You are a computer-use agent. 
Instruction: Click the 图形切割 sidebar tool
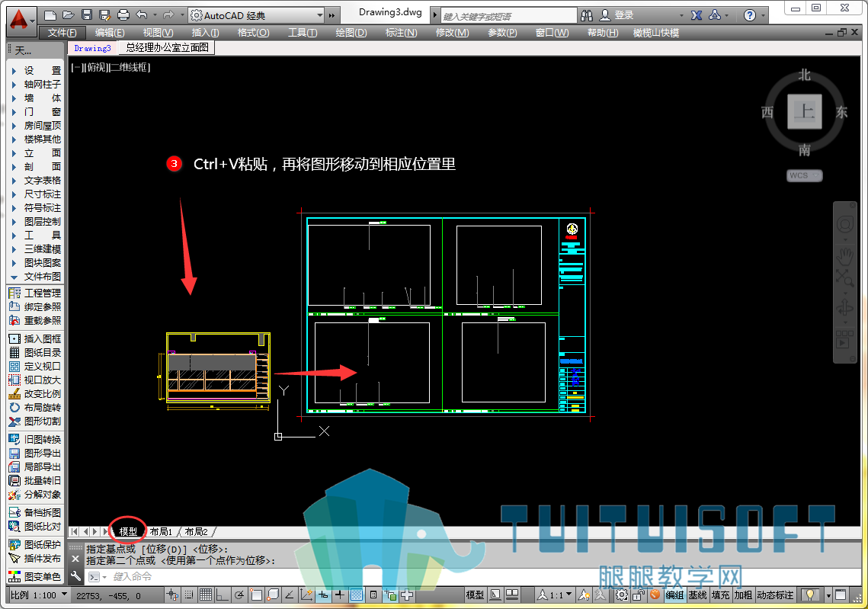point(35,421)
